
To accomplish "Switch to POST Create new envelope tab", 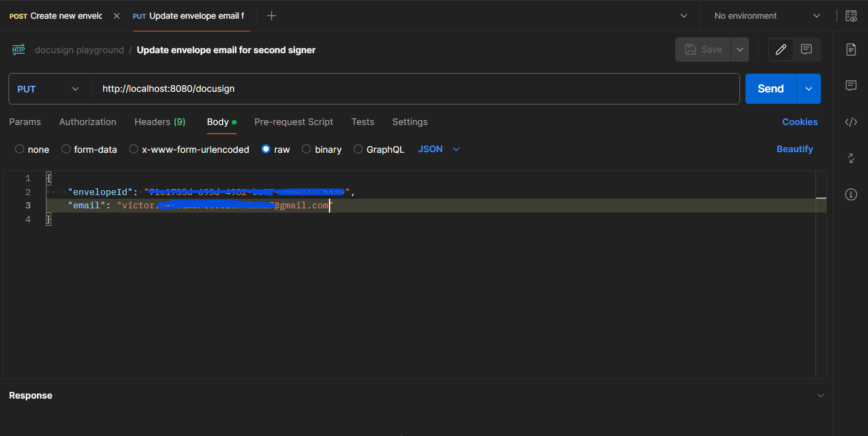I will point(56,16).
